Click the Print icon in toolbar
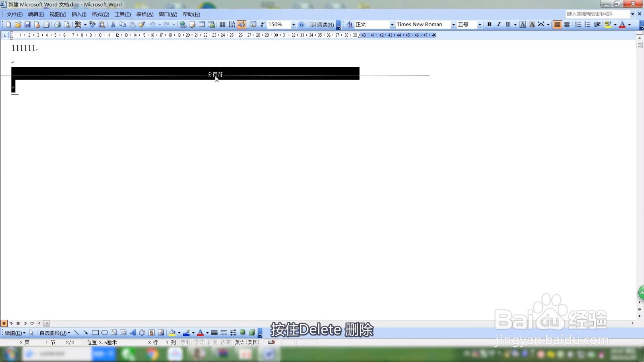644x362 pixels. [x=58, y=25]
